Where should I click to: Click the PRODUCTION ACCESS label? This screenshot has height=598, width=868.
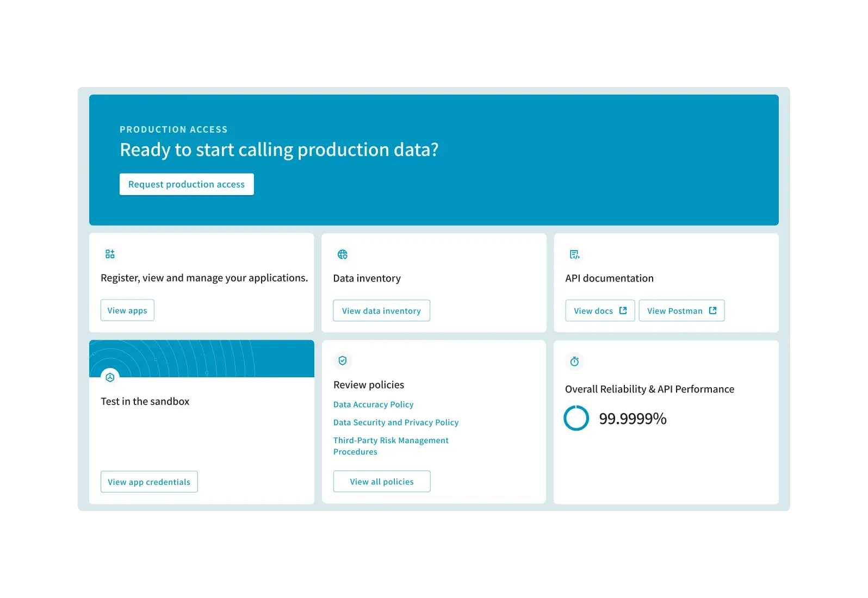coord(173,129)
